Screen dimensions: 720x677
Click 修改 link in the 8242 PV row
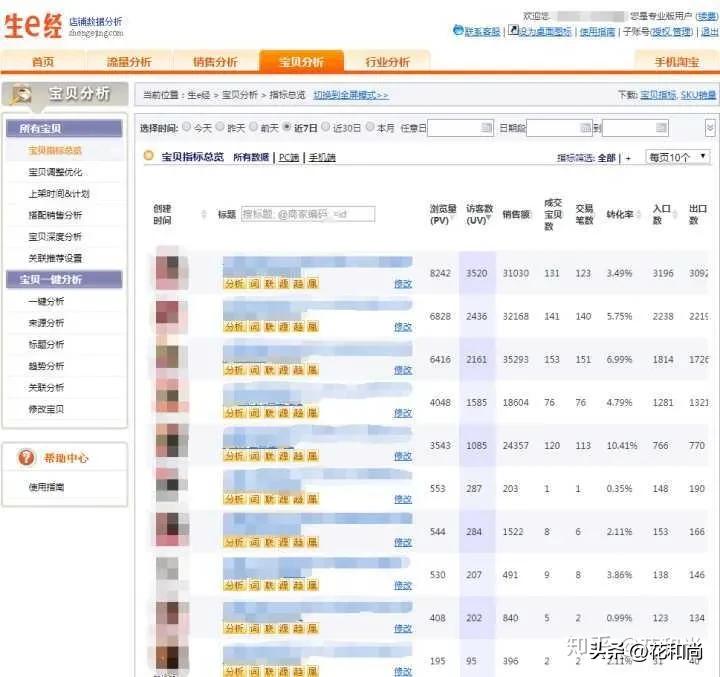coord(403,284)
